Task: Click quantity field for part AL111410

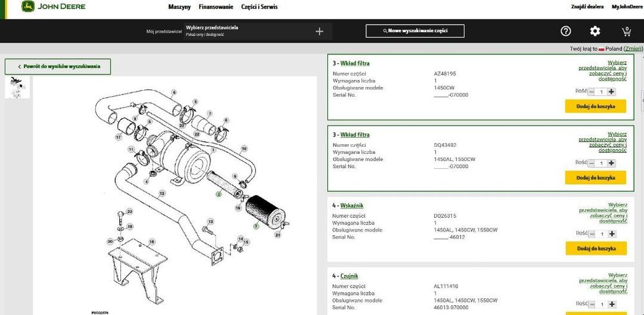Action: [601, 304]
